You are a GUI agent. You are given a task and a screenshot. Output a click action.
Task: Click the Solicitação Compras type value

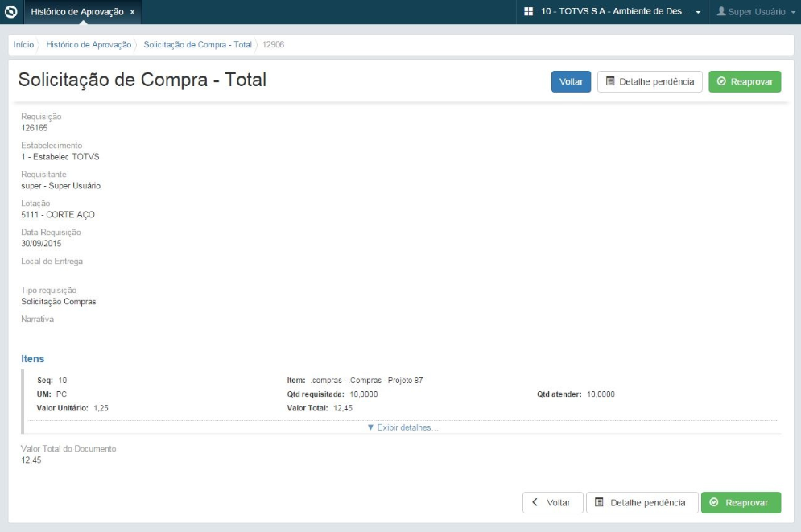pos(58,301)
